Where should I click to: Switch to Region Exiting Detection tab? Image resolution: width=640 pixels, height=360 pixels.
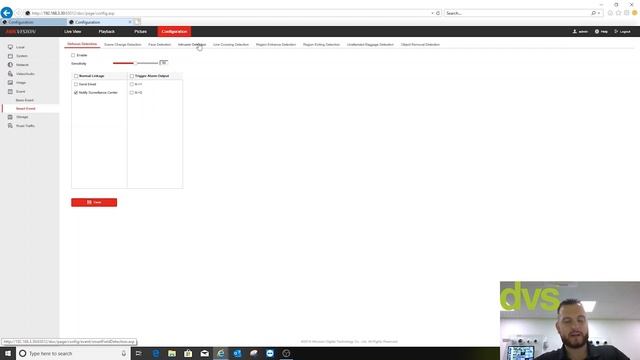coord(321,44)
